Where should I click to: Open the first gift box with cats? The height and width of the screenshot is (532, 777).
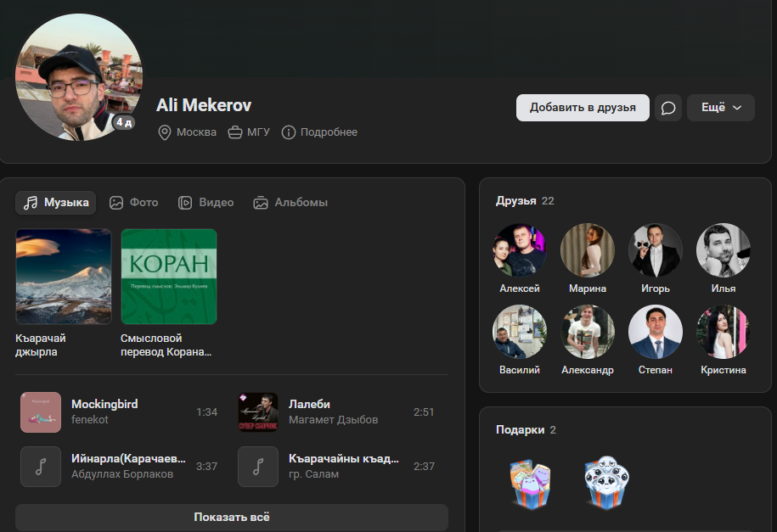coord(530,484)
